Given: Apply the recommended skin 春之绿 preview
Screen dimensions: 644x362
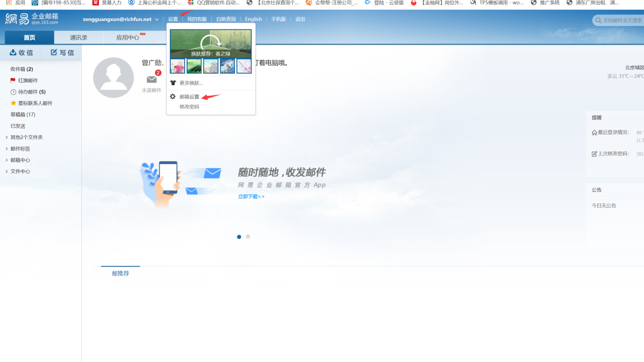Looking at the screenshot, I should click(x=210, y=43).
